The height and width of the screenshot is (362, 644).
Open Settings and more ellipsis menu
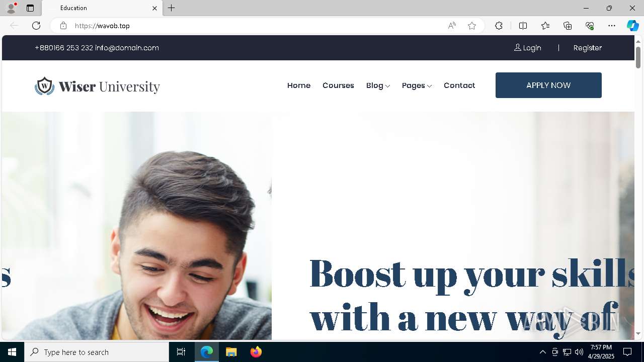tap(612, 26)
